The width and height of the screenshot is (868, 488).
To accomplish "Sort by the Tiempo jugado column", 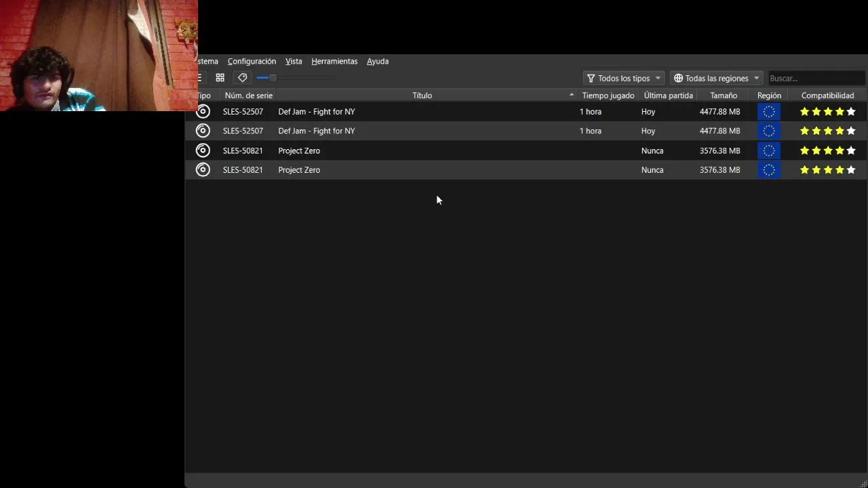I will pos(608,96).
